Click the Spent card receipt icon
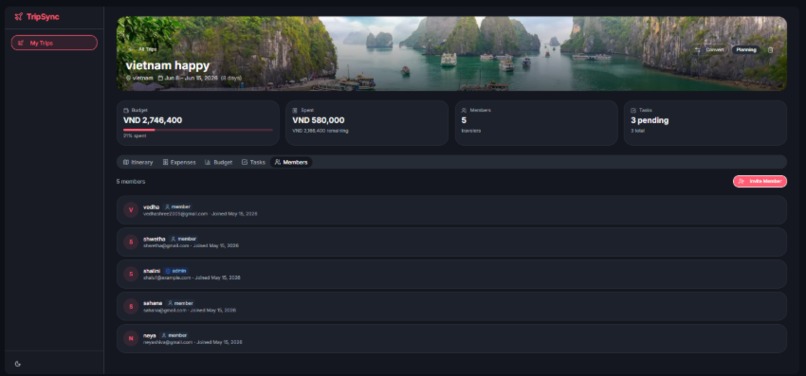 (295, 110)
